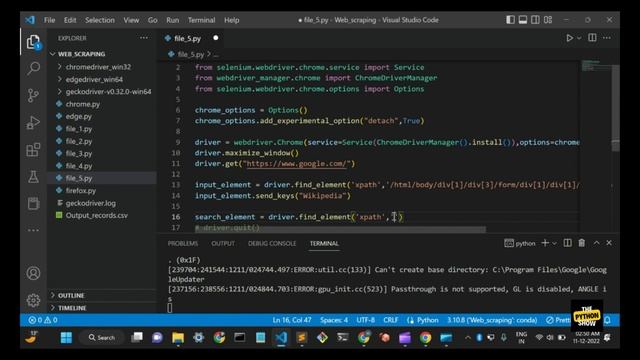Click the editor horizontal scrollbar

point(340,229)
